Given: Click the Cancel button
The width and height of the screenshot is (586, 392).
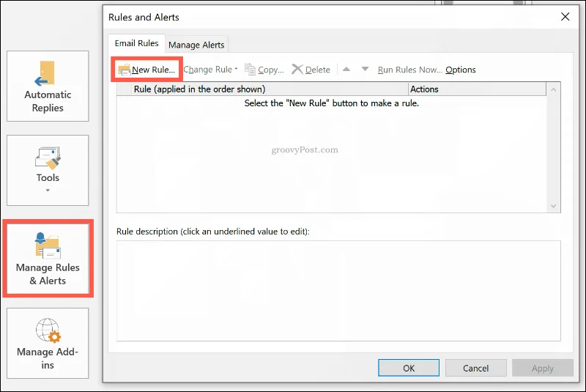Looking at the screenshot, I should tap(475, 368).
